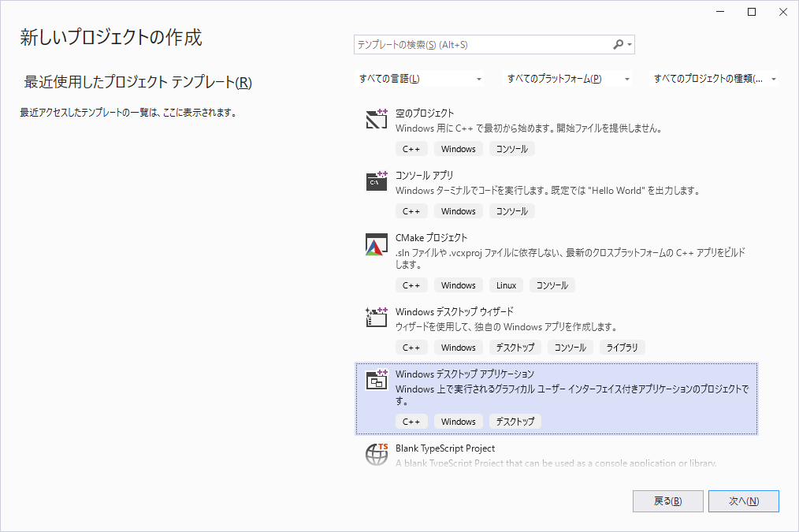Click the 戻る(B) button
The width and height of the screenshot is (799, 532).
(667, 501)
